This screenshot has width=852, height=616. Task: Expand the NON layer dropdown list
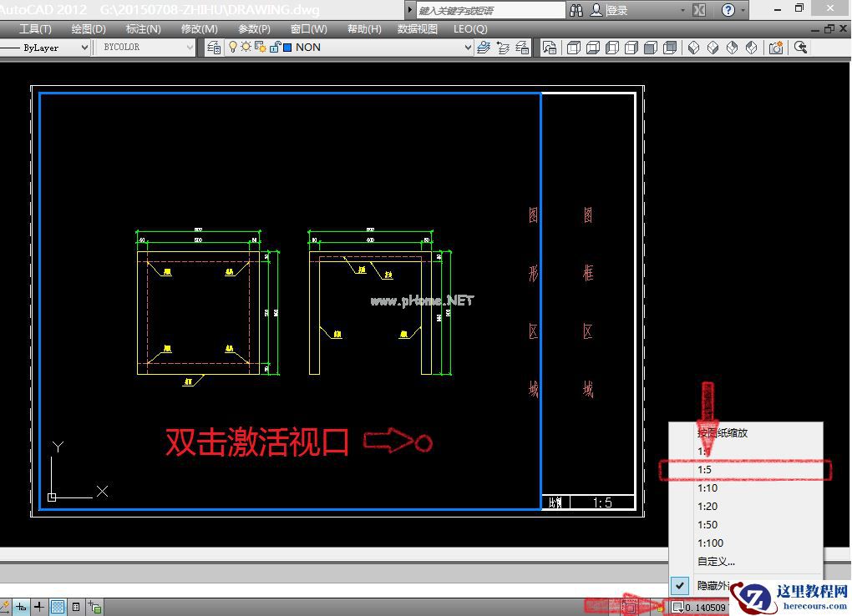468,48
